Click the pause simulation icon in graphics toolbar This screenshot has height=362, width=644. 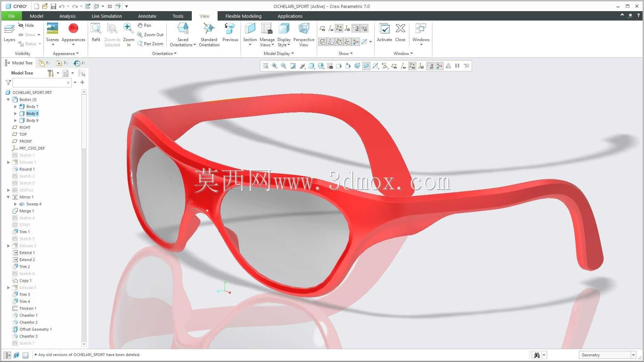457,66
